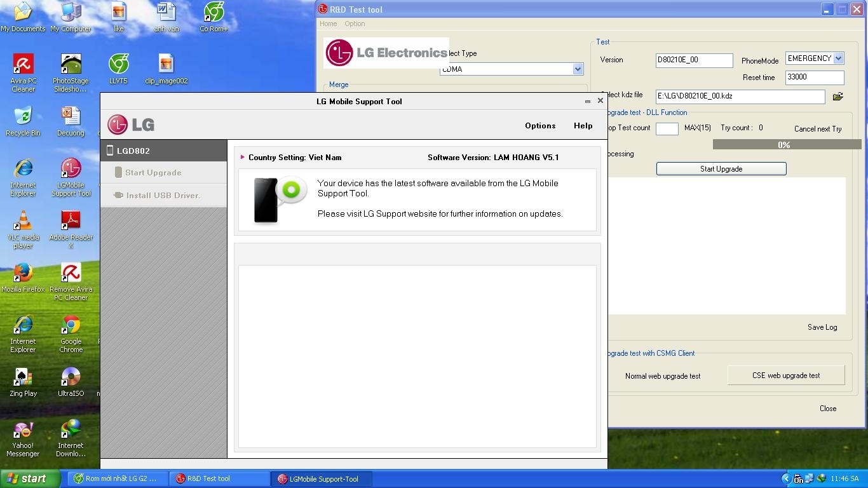Expand the PhoneMode EMERGENCY dropdown
The width and height of the screenshot is (868, 488).
pyautogui.click(x=838, y=58)
